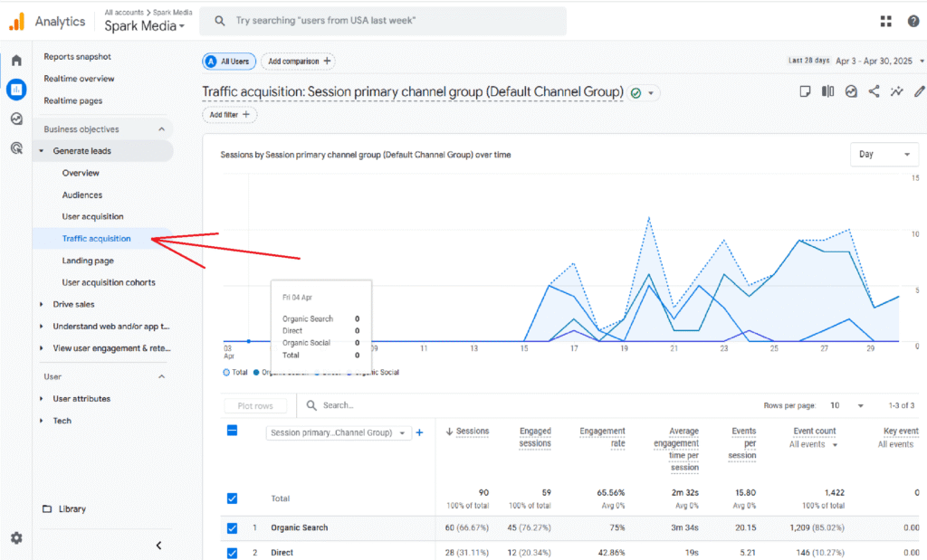The image size is (927, 560).
Task: Open the Home icon in left rail
Action: 16,61
